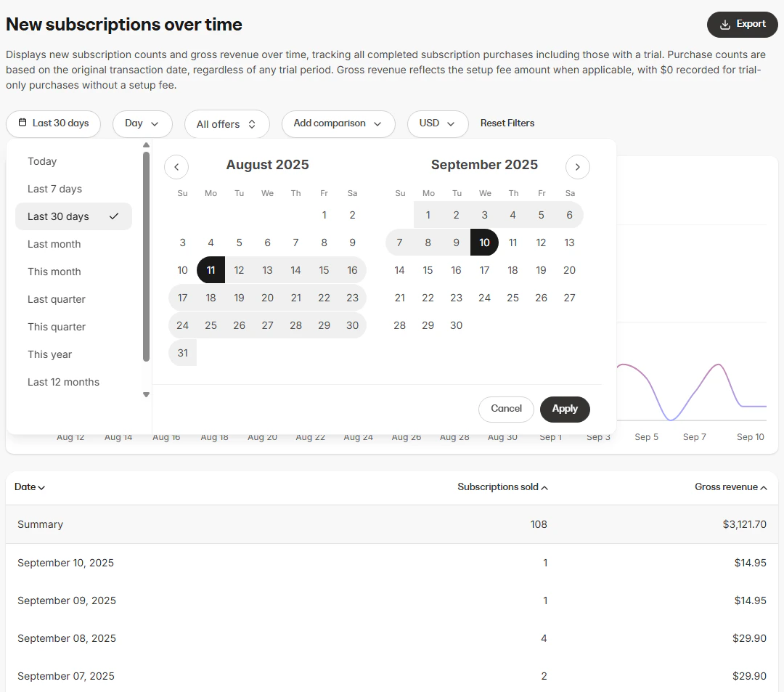Click the sort chevron next to Date column

tap(41, 487)
